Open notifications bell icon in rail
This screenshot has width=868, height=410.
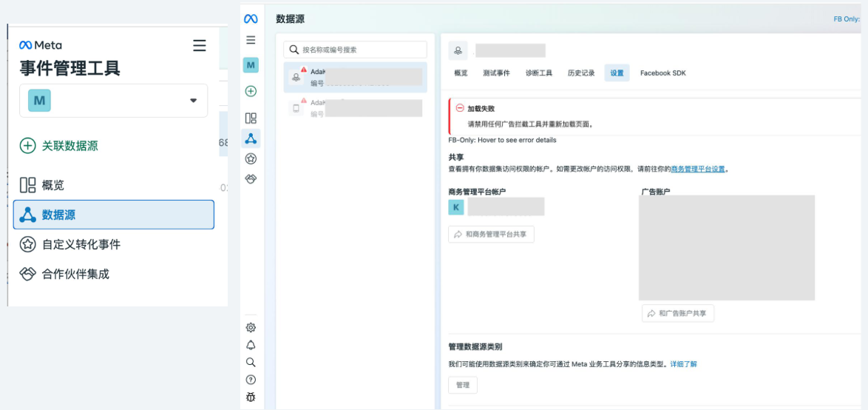[251, 345]
